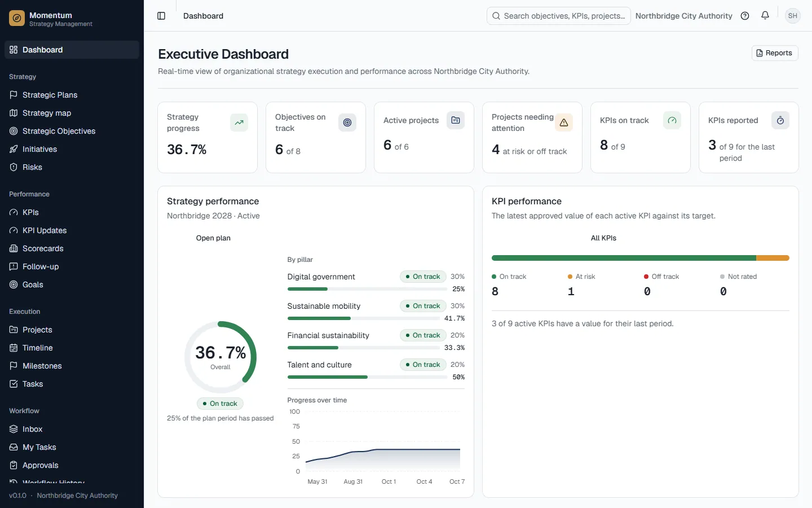Viewport: 812px width, 508px height.
Task: Collapse the sidebar with the panel toggle icon
Action: click(161, 16)
